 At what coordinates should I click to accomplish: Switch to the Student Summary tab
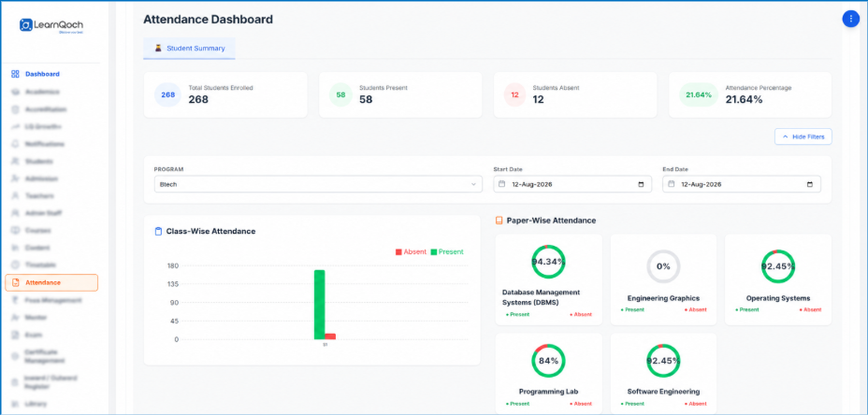[x=189, y=49]
